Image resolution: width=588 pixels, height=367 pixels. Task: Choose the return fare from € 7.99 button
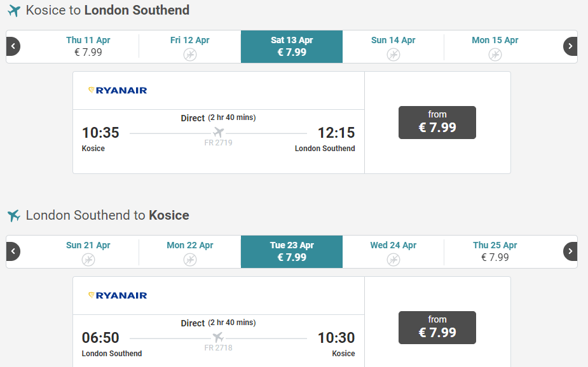437,328
